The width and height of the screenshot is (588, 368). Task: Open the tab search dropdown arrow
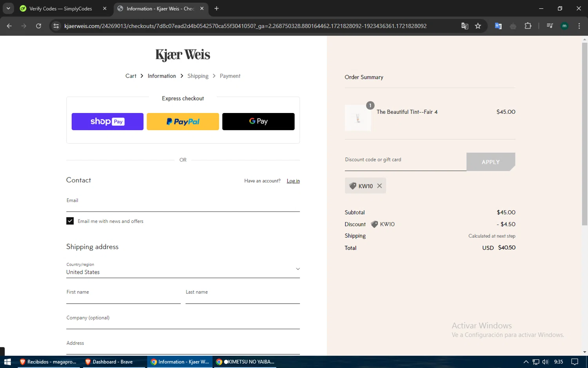[x=8, y=8]
